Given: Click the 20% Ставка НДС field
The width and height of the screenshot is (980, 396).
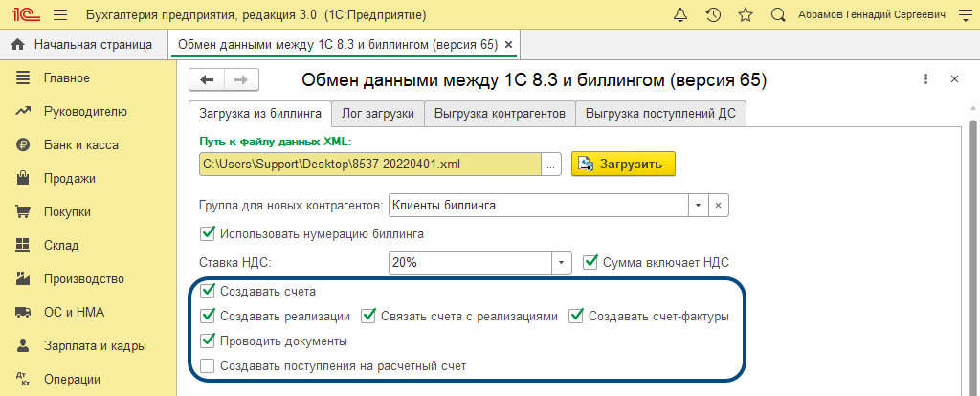Looking at the screenshot, I should [x=470, y=263].
